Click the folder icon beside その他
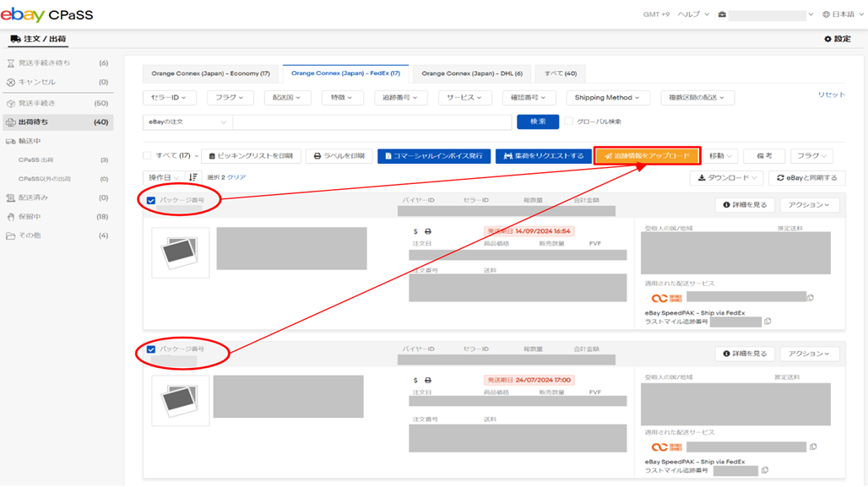 coord(10,235)
